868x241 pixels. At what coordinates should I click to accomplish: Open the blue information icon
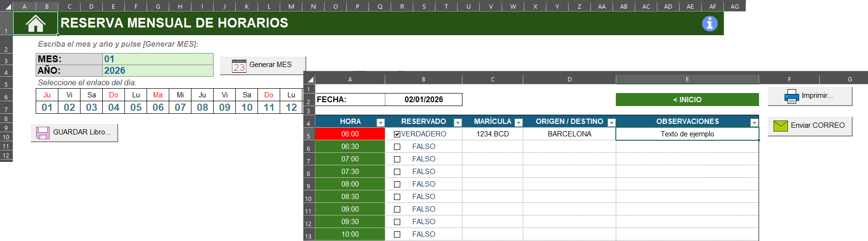709,23
